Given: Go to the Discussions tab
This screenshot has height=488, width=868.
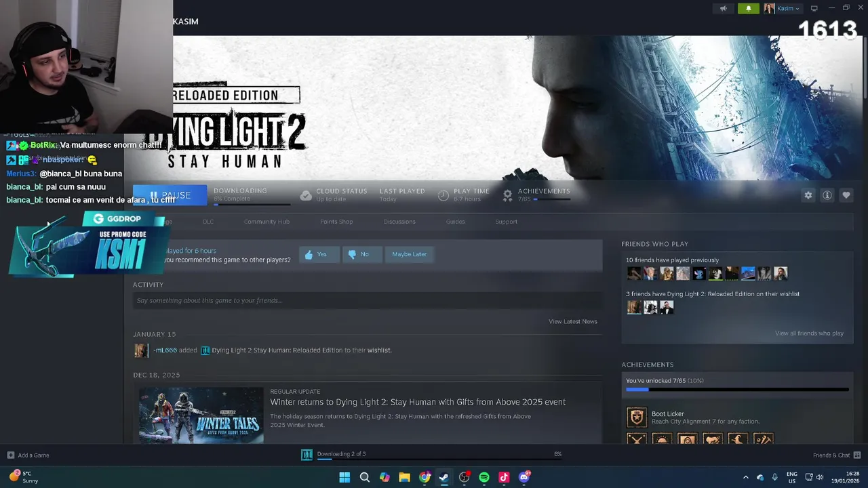Looking at the screenshot, I should [399, 222].
